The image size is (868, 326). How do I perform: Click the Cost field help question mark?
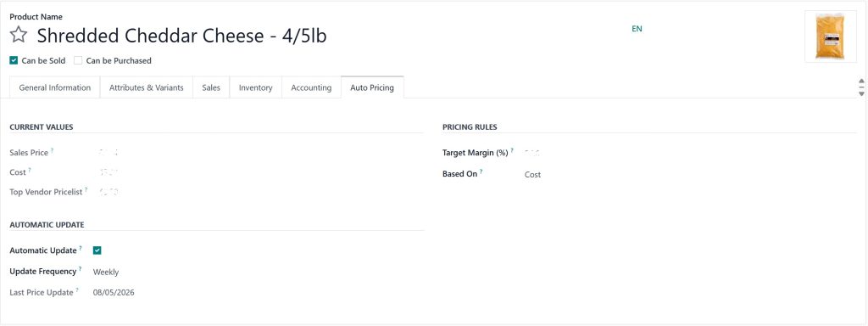click(x=30, y=170)
